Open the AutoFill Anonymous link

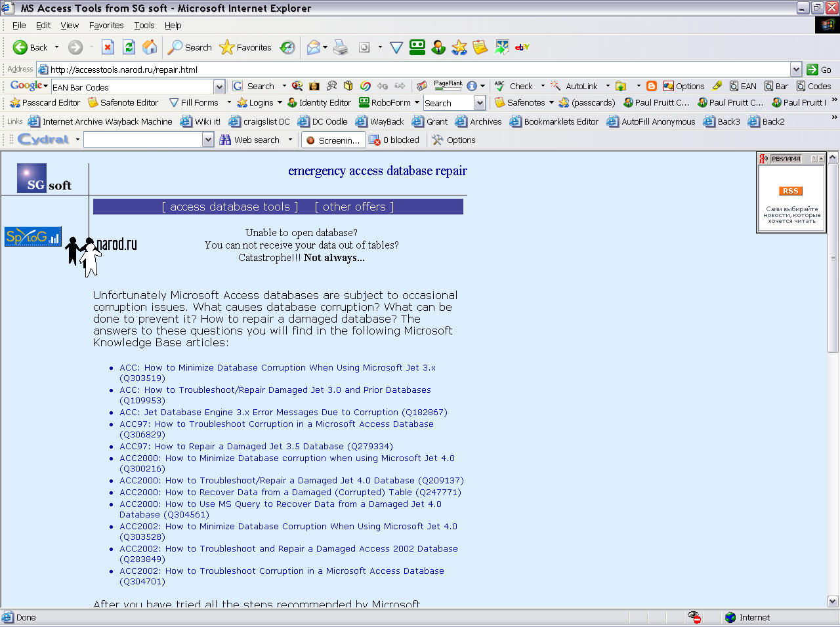[651, 121]
